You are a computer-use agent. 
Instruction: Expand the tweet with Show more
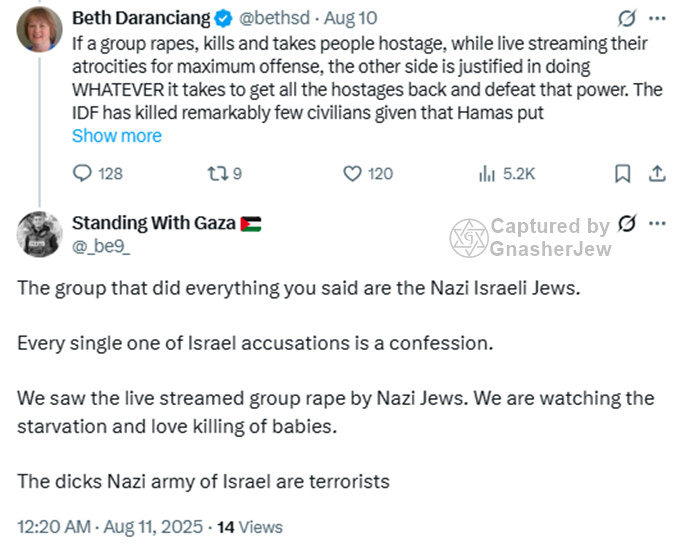point(116,136)
